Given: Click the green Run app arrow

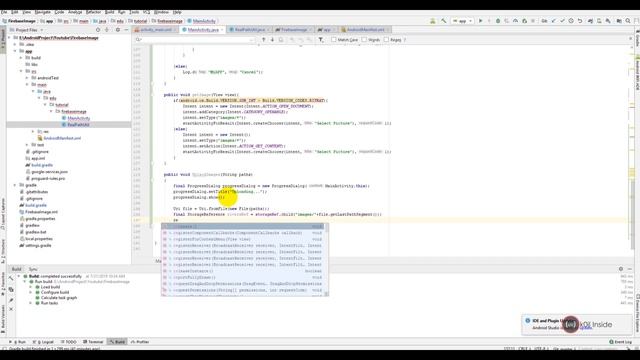Looking at the screenshot, I should 480,21.
